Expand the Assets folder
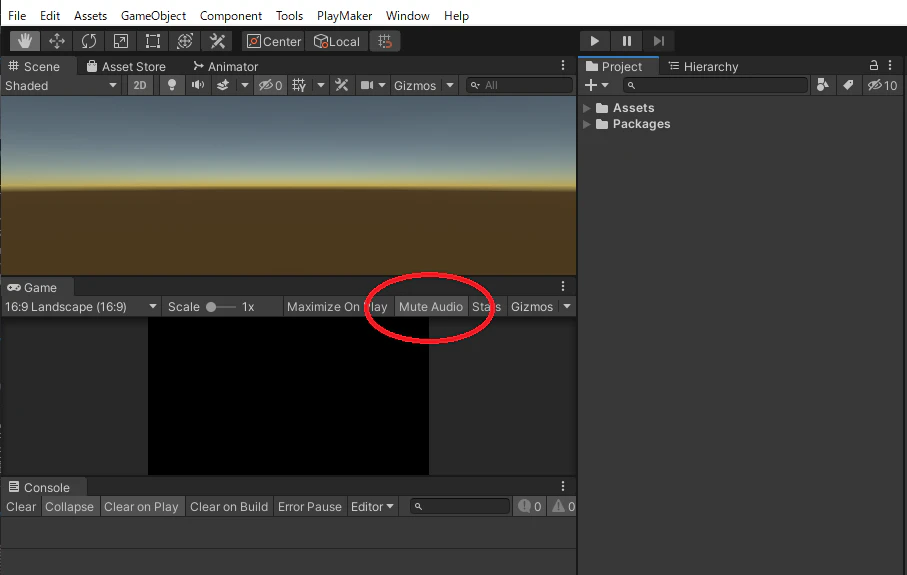The image size is (907, 575). tap(587, 108)
